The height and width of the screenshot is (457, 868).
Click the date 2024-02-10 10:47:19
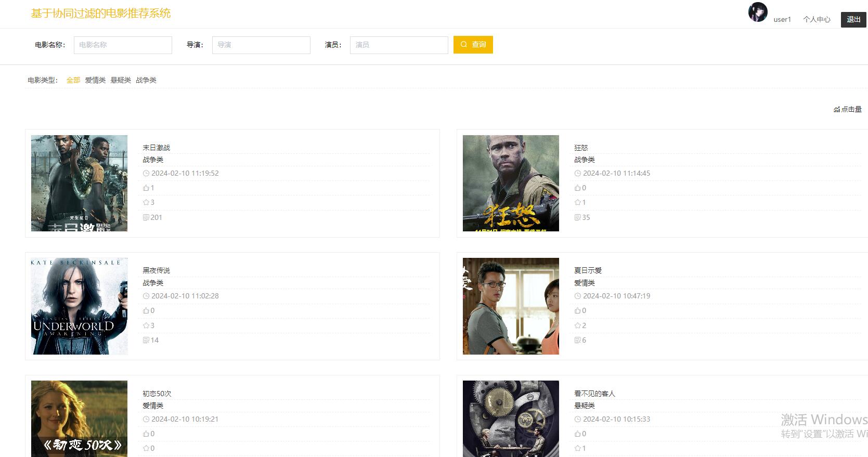[617, 296]
